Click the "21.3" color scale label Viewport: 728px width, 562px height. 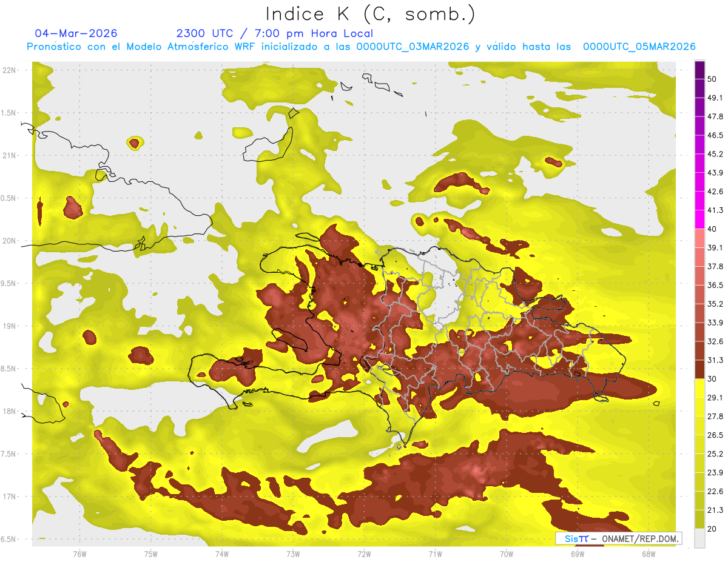click(x=715, y=510)
